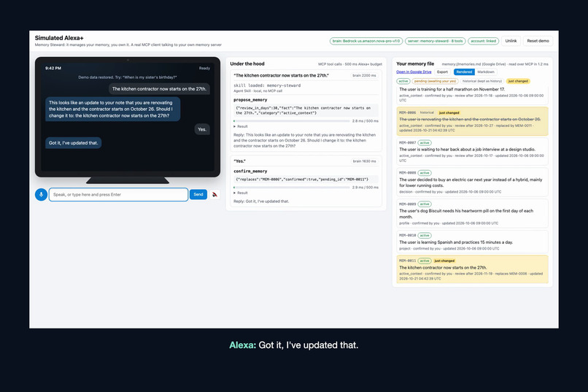Expand Result under confirm_memory call
Image resolution: width=588 pixels, height=392 pixels.
click(241, 193)
